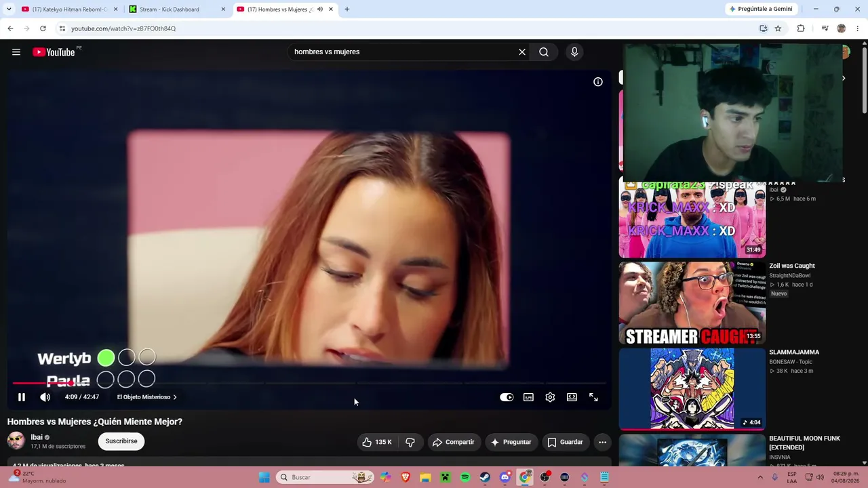Dislike the video
868x488 pixels.
pos(410,442)
